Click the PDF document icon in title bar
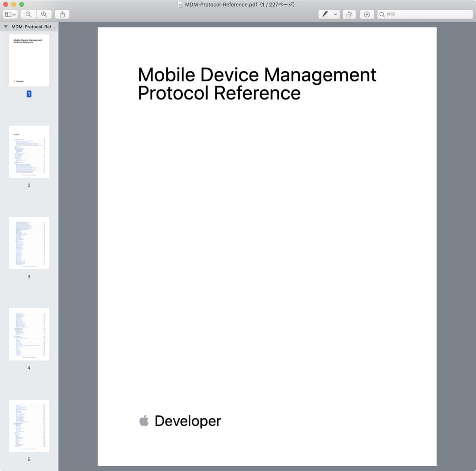Viewport: 476px width, 471px height. [180, 5]
